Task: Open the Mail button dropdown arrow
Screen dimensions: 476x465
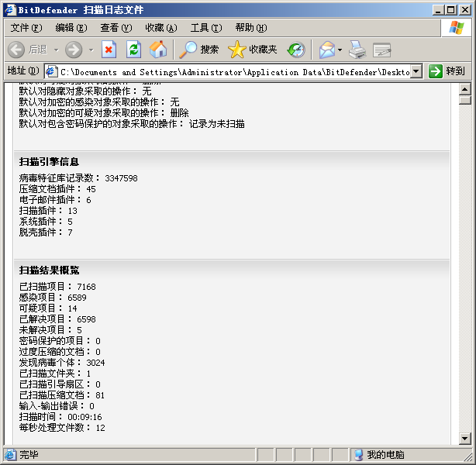Action: click(340, 50)
